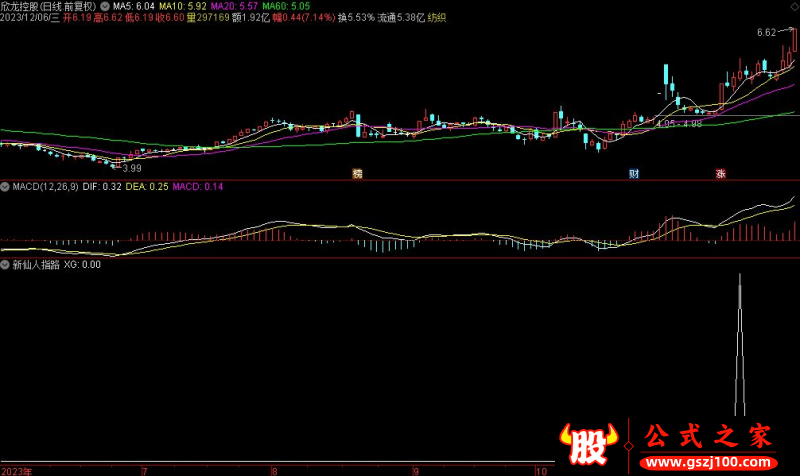Click the 涨 marker icon on chart
The image size is (800, 476).
tap(720, 173)
